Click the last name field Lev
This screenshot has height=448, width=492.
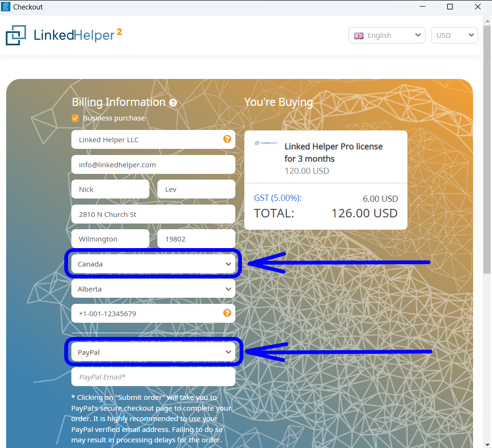[x=196, y=189]
